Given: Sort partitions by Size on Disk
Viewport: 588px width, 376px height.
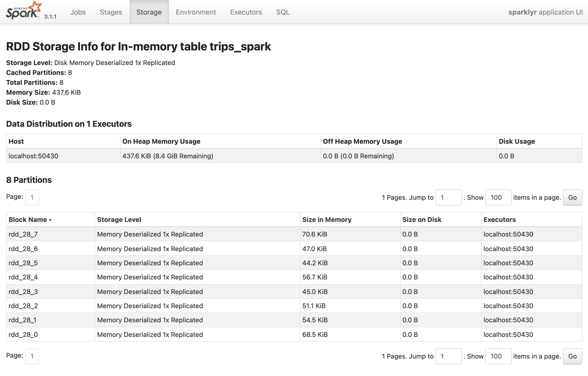Looking at the screenshot, I should tap(422, 220).
